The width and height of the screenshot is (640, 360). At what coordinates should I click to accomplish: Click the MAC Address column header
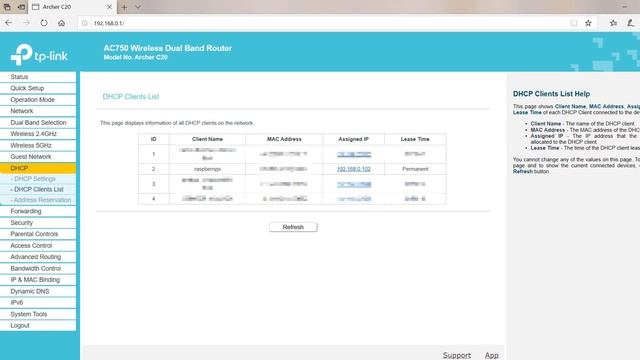click(284, 139)
